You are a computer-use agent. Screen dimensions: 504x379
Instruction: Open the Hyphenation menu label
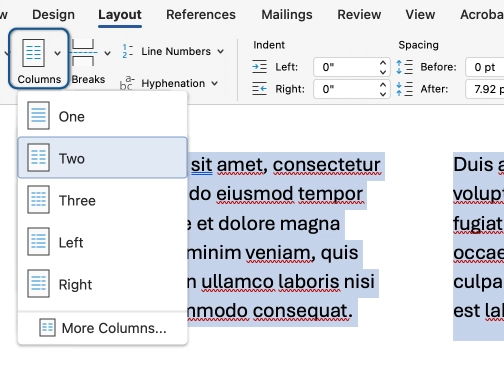(x=173, y=83)
